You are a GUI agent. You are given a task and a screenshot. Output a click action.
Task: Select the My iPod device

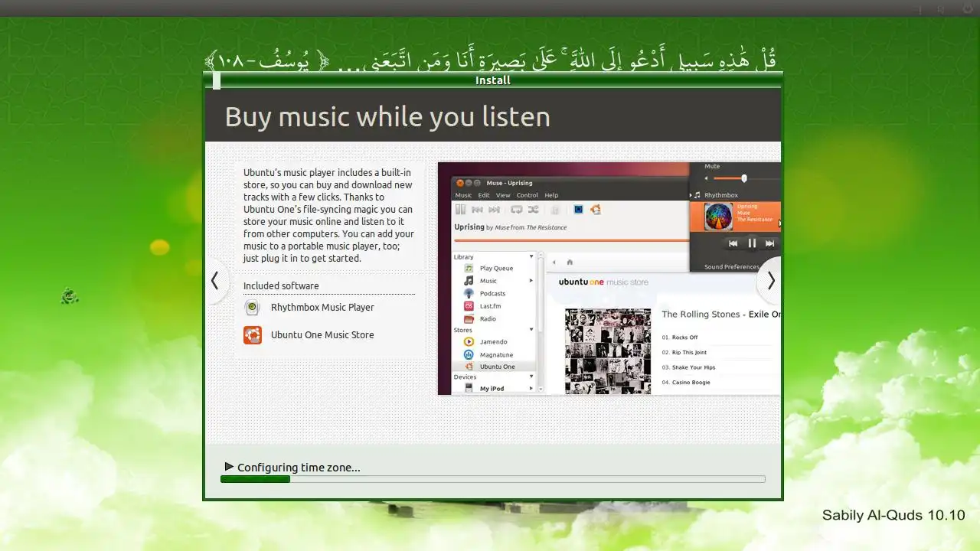click(x=494, y=389)
